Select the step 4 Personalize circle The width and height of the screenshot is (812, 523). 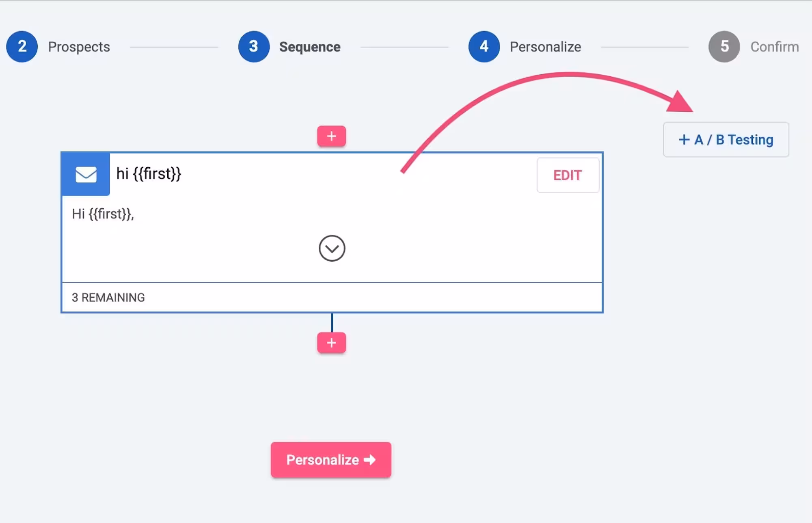tap(484, 47)
